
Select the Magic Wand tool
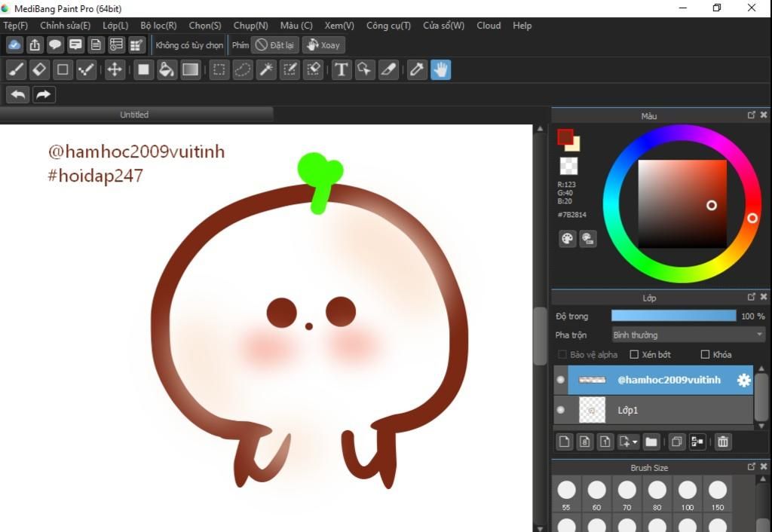(x=266, y=69)
